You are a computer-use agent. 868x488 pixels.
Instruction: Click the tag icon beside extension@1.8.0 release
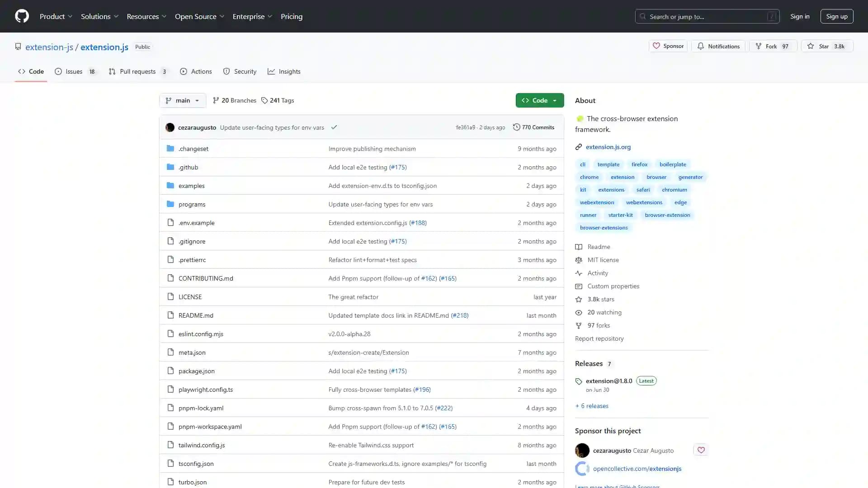tap(579, 381)
